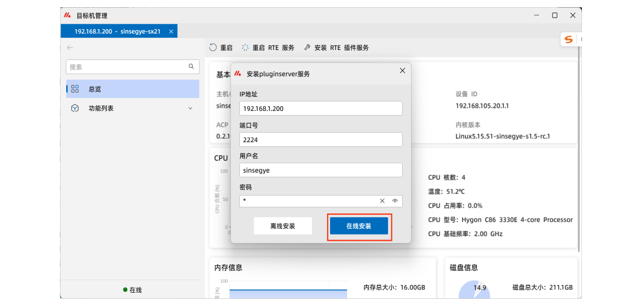Click the 用户名 input field
This screenshot has height=302, width=644.
pyautogui.click(x=321, y=170)
